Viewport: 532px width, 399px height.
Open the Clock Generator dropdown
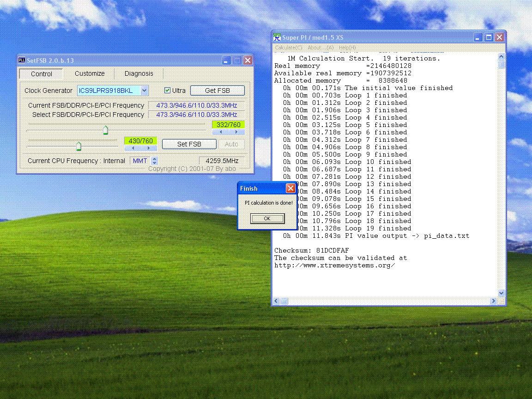click(144, 90)
